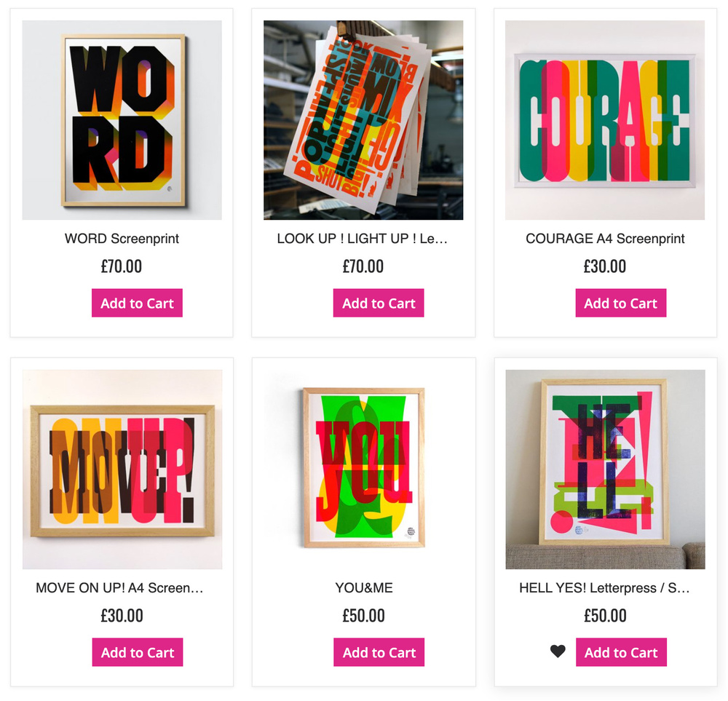Open the WORD Screenprint product image

122,120
